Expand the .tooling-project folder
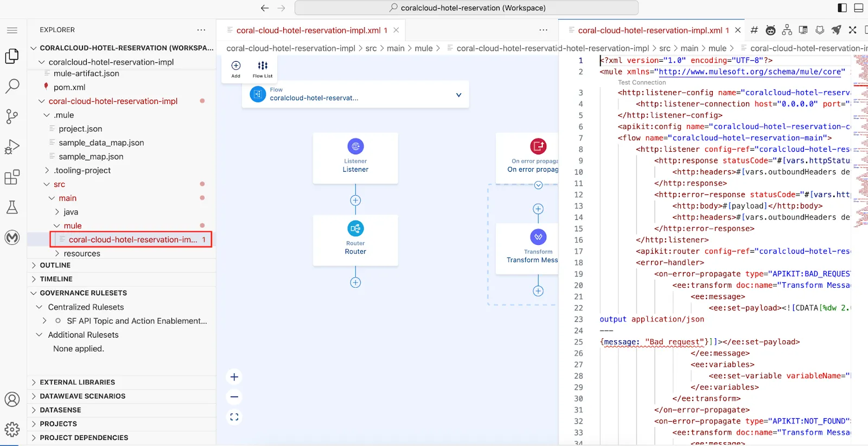The width and height of the screenshot is (868, 446). click(82, 170)
